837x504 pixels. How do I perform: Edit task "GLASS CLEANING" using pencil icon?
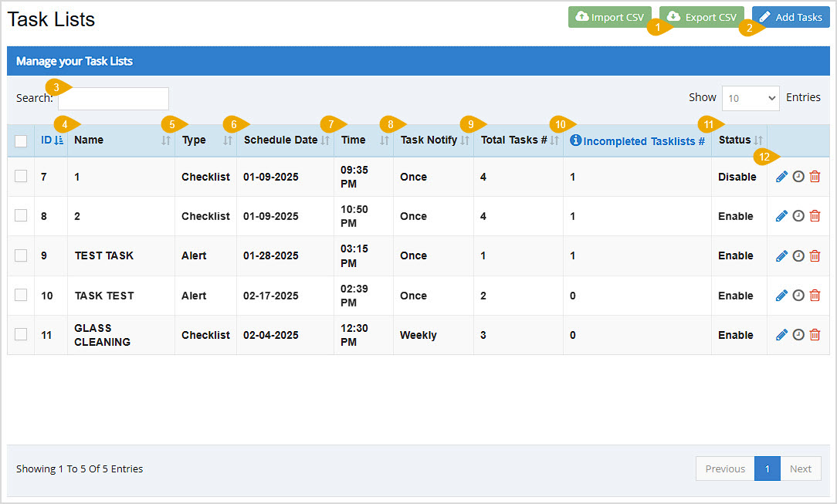(781, 334)
